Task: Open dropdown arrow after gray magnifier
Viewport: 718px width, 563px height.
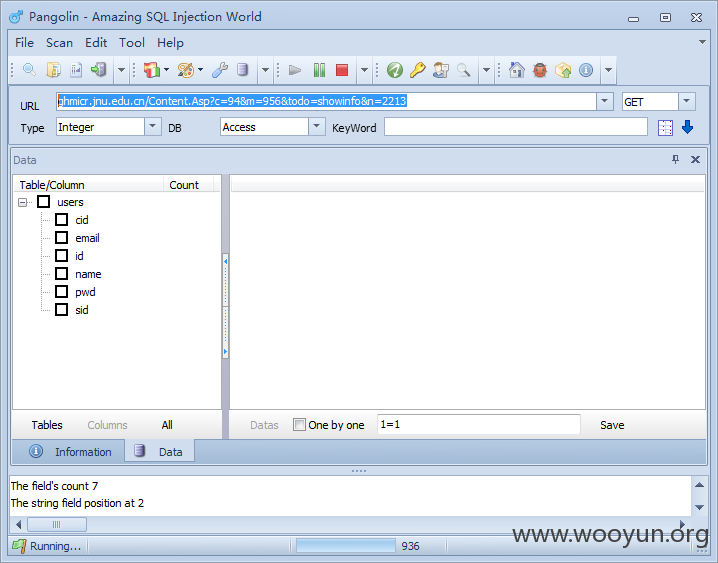Action: point(486,70)
